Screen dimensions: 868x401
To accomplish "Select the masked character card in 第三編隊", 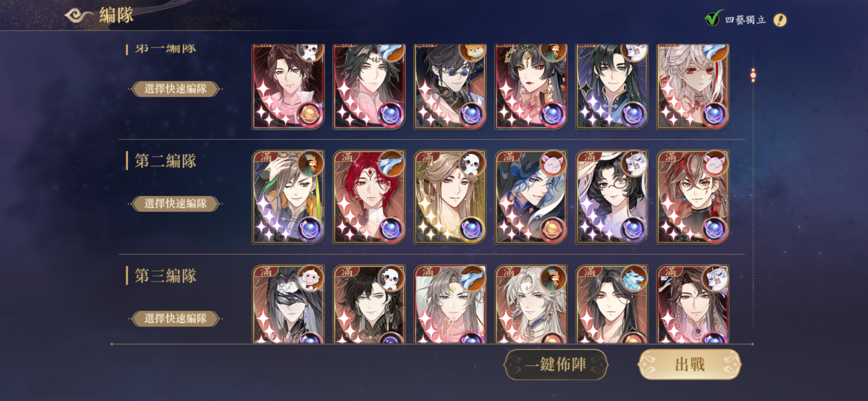I will click(288, 304).
